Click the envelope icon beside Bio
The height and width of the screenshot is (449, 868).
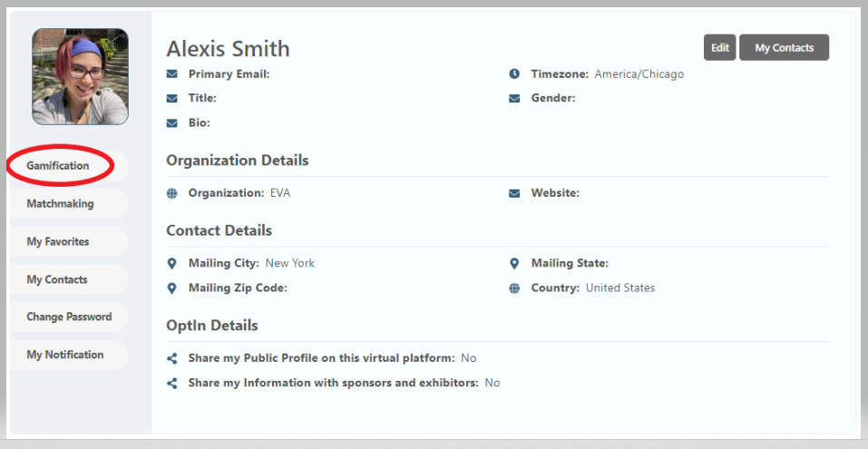coord(172,122)
